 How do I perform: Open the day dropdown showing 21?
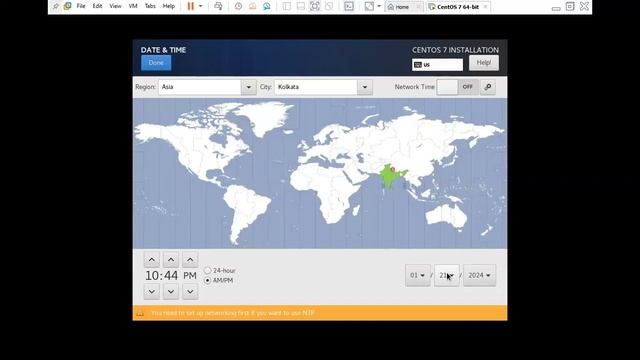click(447, 276)
